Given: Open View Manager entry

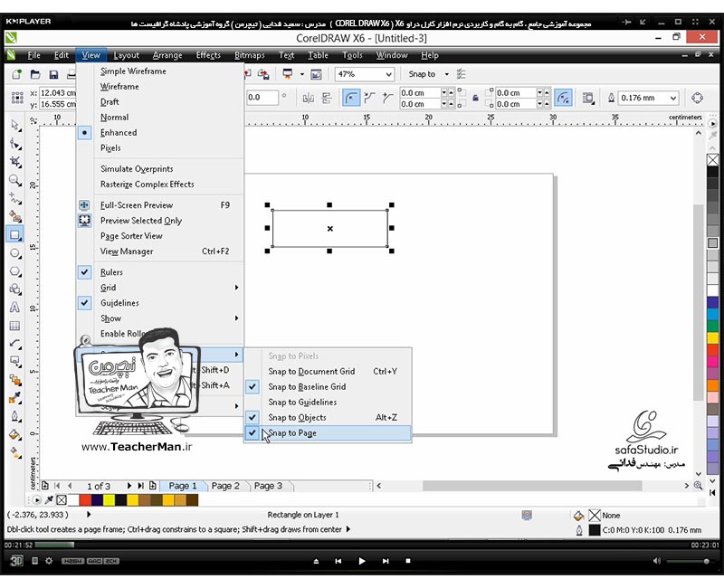Looking at the screenshot, I should pos(160,251).
